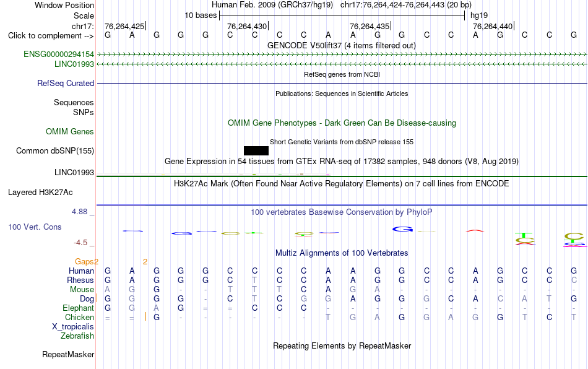Image resolution: width=588 pixels, height=369 pixels.
Task: Open the 100 Vert. Cons track label
Action: point(35,227)
